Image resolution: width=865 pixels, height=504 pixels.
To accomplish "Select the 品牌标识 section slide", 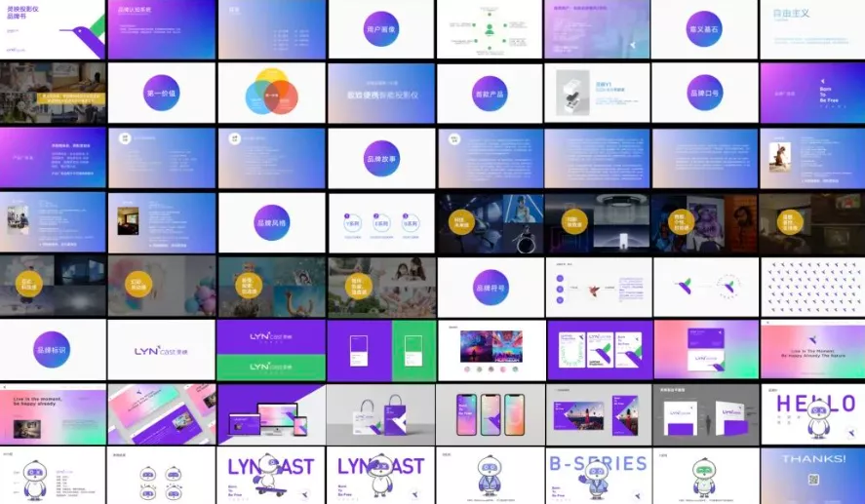I will click(x=53, y=350).
